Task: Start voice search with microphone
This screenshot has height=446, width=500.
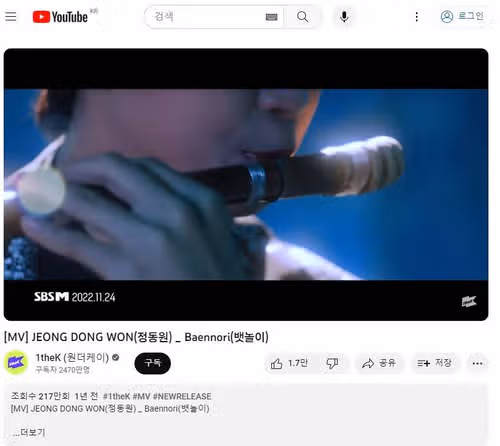Action: pyautogui.click(x=344, y=17)
